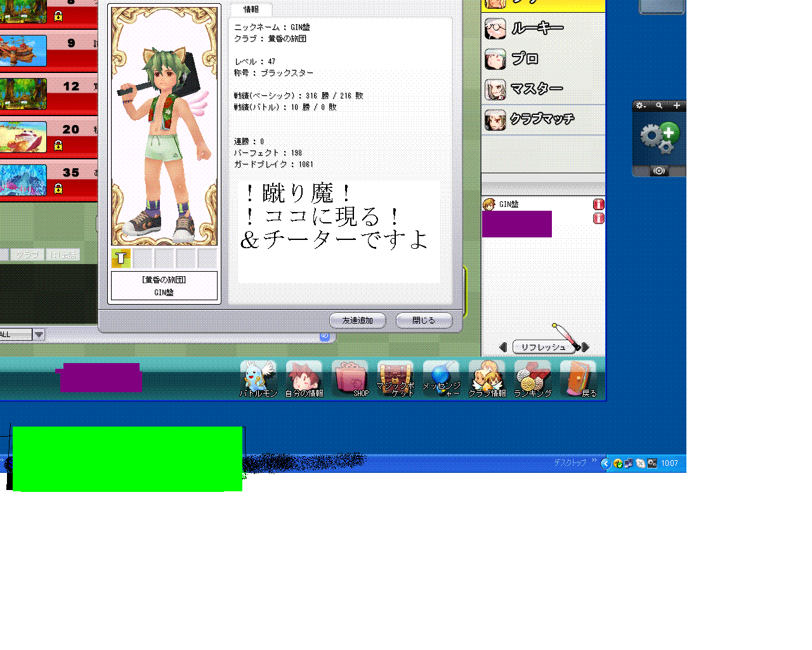Open the バトルモン icon in bottom bar
The image size is (812, 650).
click(x=258, y=378)
